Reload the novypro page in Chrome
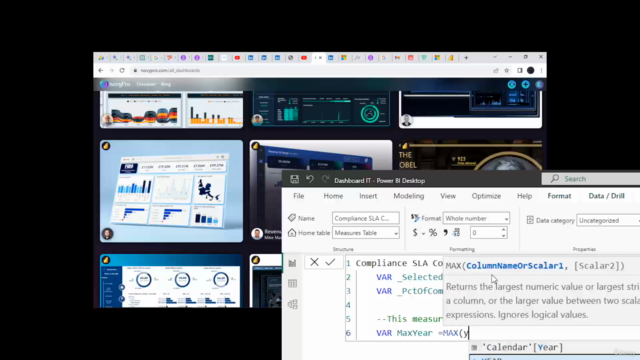 pos(122,70)
